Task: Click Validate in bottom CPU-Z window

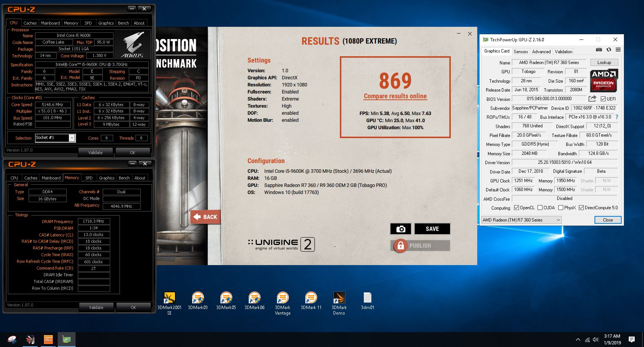Action: tap(96, 308)
